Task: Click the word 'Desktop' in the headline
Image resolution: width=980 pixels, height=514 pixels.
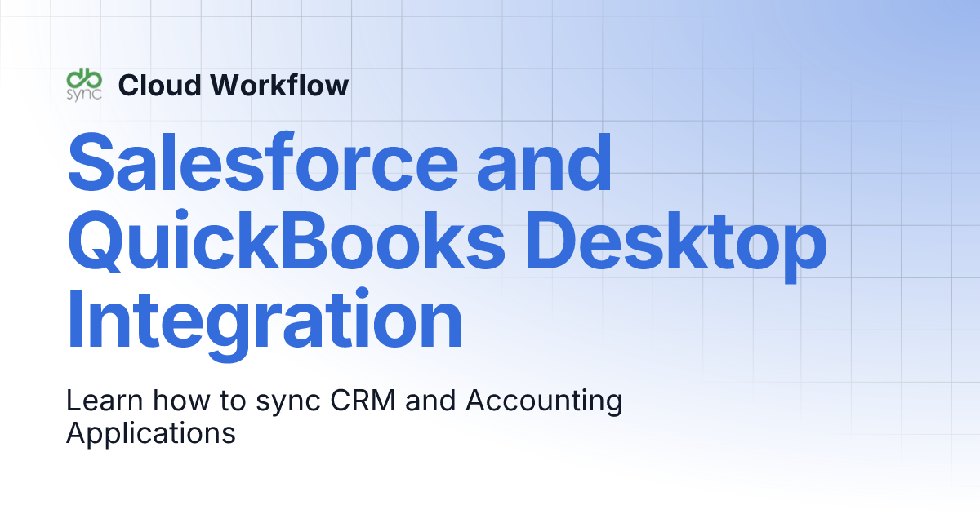Action: 678,241
